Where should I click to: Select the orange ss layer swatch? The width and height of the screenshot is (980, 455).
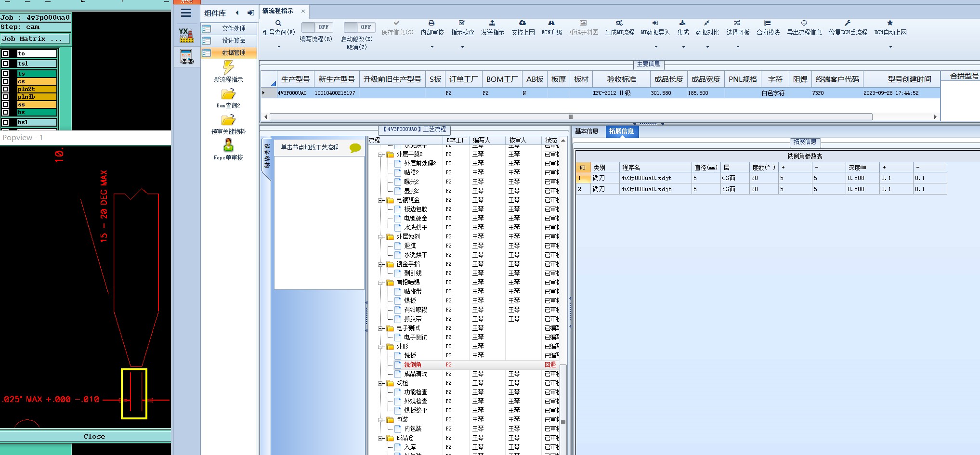pos(37,104)
